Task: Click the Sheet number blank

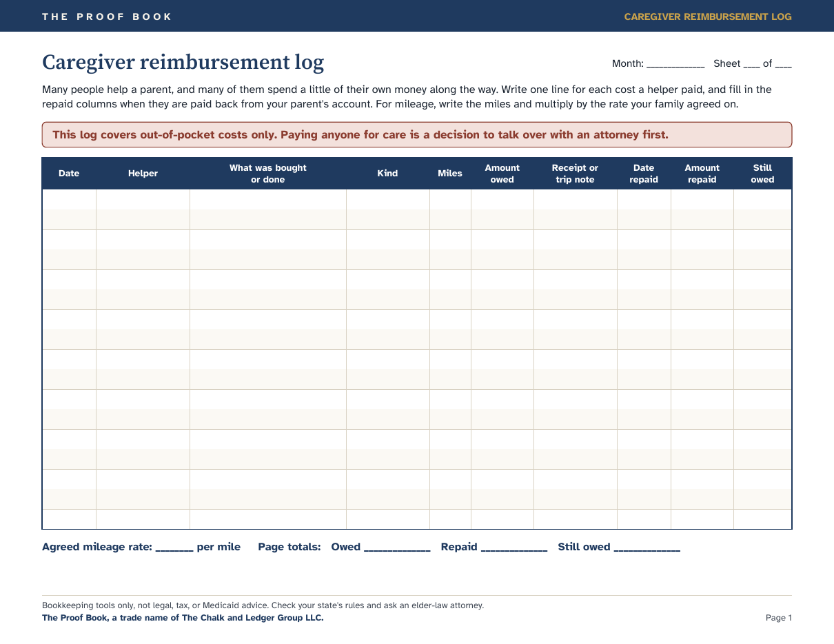Action: point(752,65)
